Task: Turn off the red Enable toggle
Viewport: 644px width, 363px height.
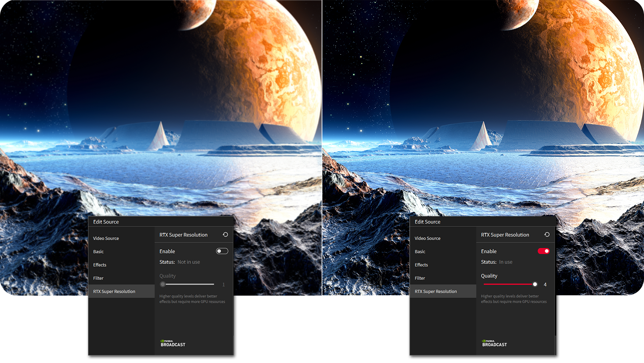Action: coord(544,251)
